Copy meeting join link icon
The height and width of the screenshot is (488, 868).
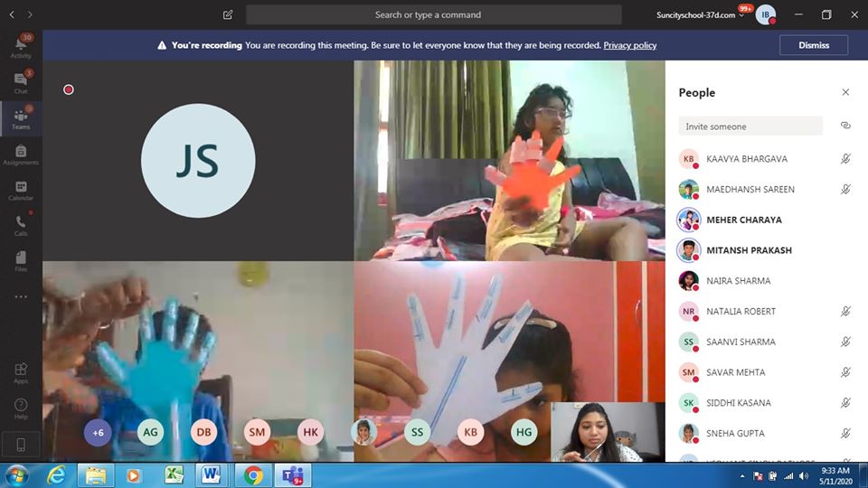click(x=845, y=126)
